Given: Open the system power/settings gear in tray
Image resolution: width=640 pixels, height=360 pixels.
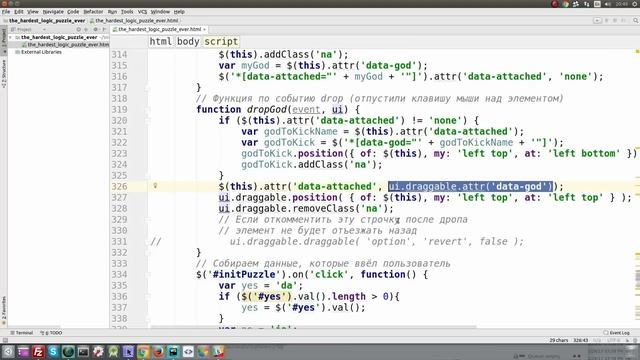Looking at the screenshot, I should 636,4.
